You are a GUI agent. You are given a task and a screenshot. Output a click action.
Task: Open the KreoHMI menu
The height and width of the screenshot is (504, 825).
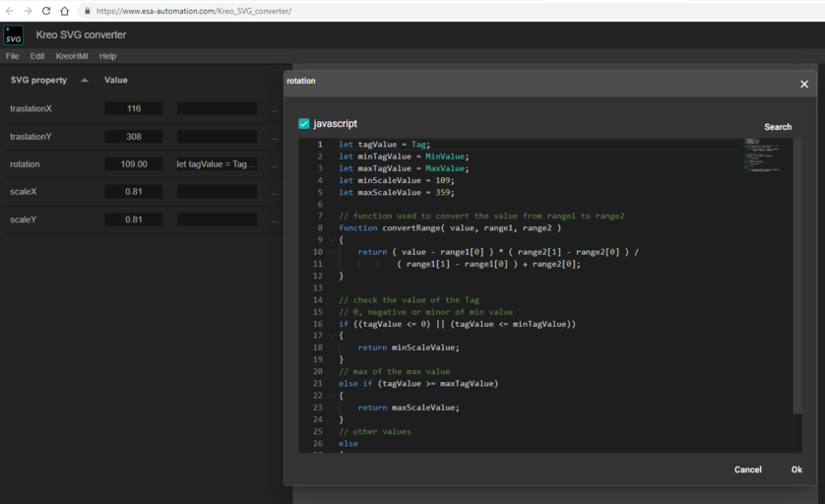[x=72, y=56]
